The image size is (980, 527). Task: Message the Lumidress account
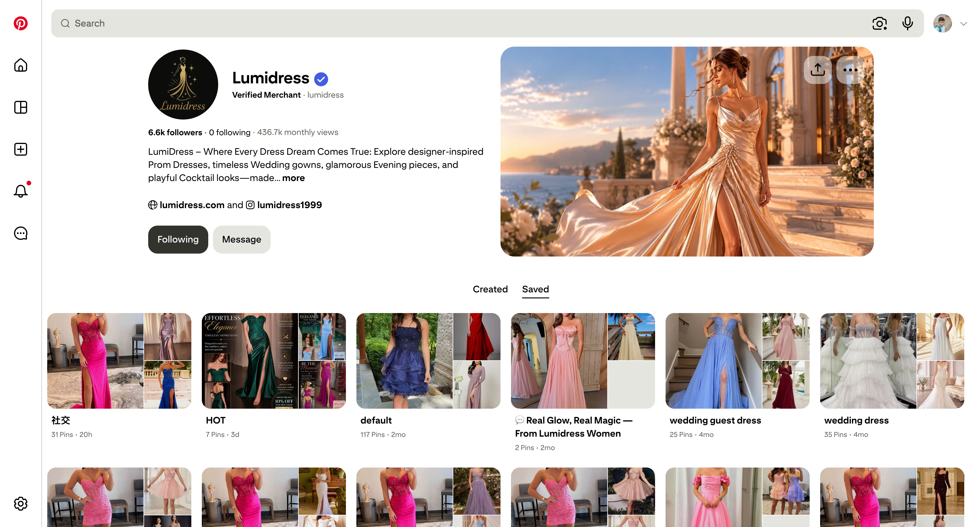click(242, 240)
